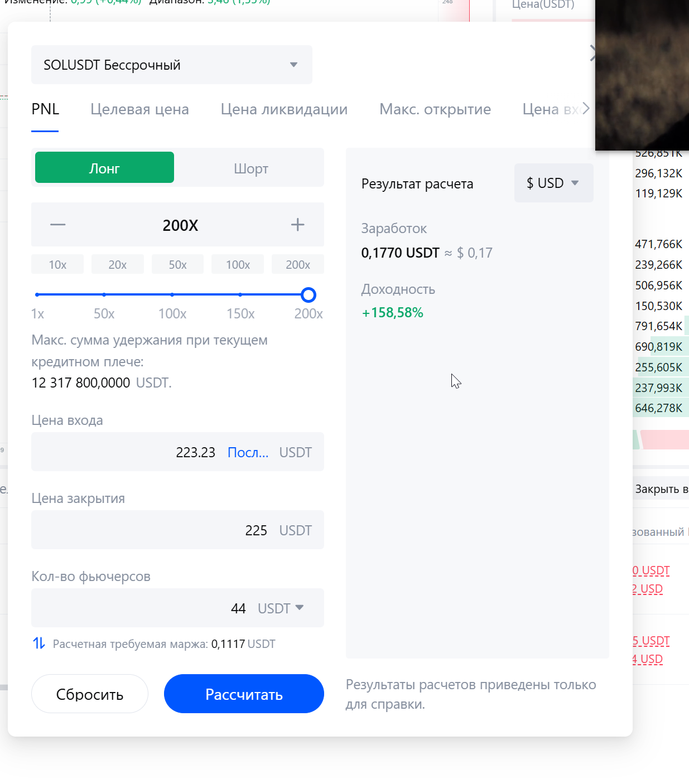Go to the Макс. открытие tab
689x784 pixels.
(435, 109)
